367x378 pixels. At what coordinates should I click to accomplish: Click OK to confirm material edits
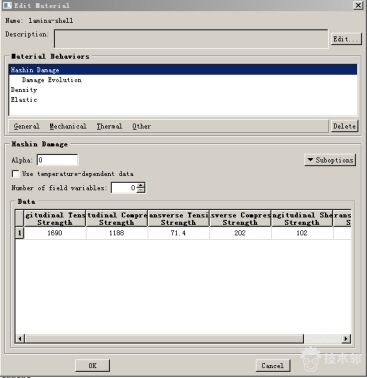pyautogui.click(x=93, y=366)
